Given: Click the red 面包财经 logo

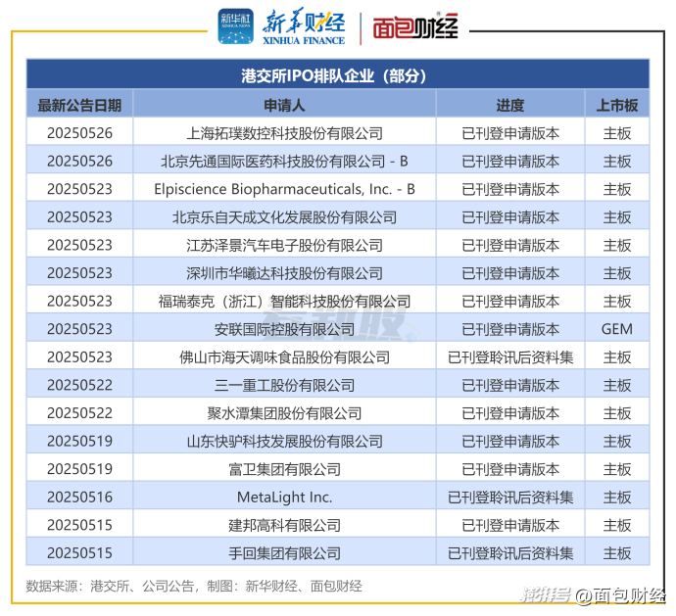Looking at the screenshot, I should pos(415,27).
